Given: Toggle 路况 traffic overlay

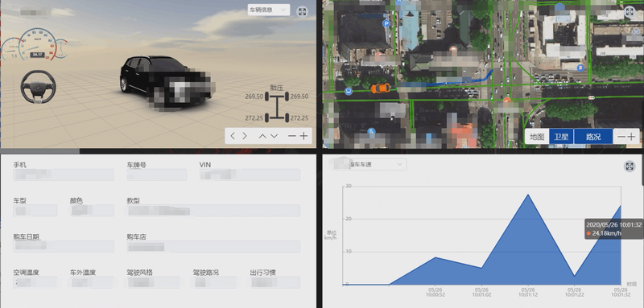Looking at the screenshot, I should tap(593, 137).
